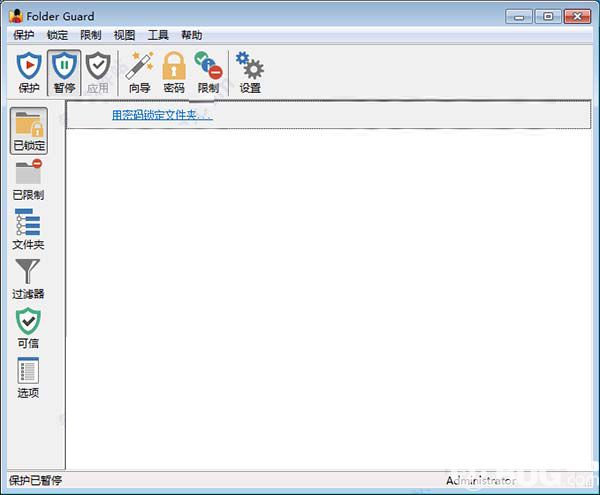Click the Folder Guard title bar icon

click(16, 16)
